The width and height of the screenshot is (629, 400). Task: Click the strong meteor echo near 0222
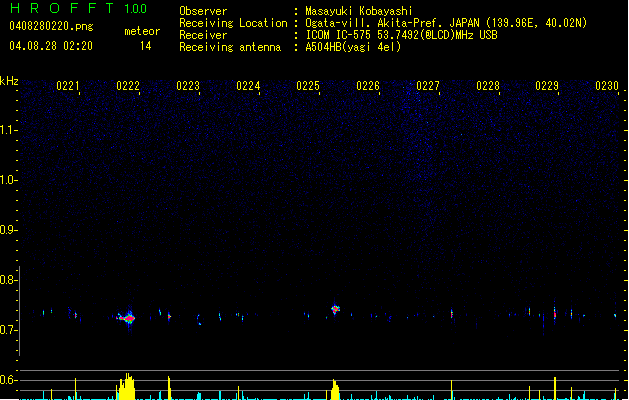[x=128, y=319]
